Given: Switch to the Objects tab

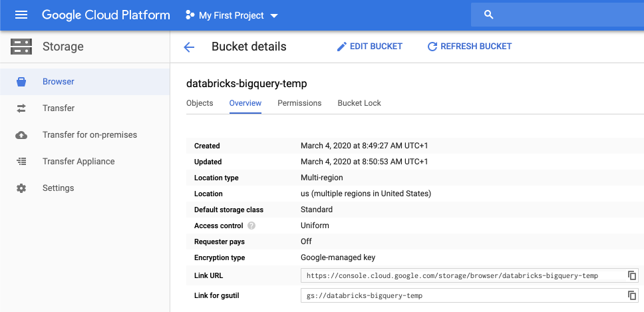Looking at the screenshot, I should [x=200, y=103].
